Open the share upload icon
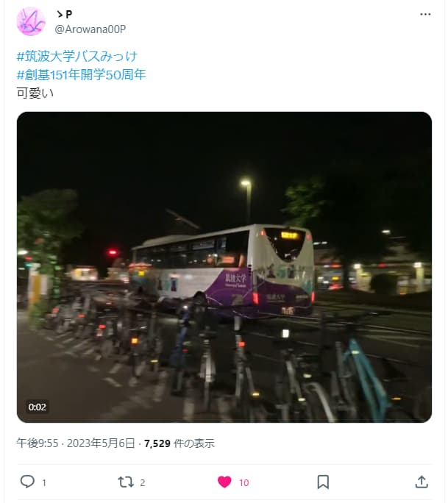Screen dimensions: 448x503 (422, 482)
